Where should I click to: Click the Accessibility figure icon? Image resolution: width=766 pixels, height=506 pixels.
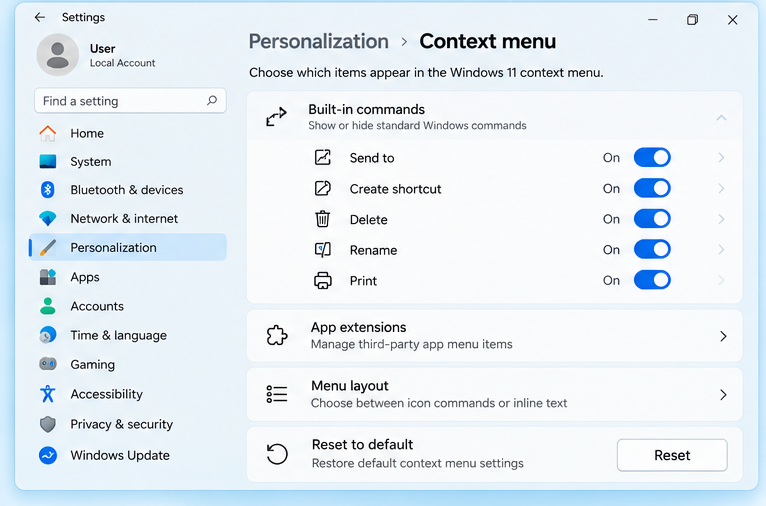point(48,394)
